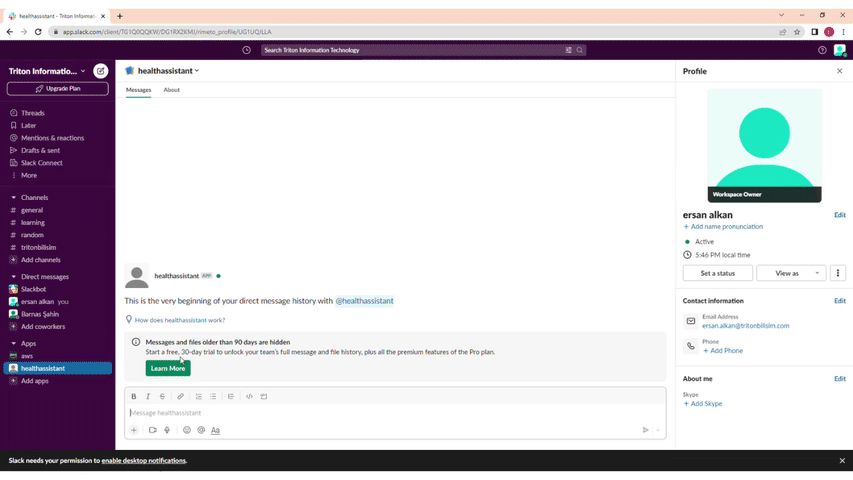The width and height of the screenshot is (853, 480).
Task: Open the emoji picker
Action: pyautogui.click(x=187, y=430)
